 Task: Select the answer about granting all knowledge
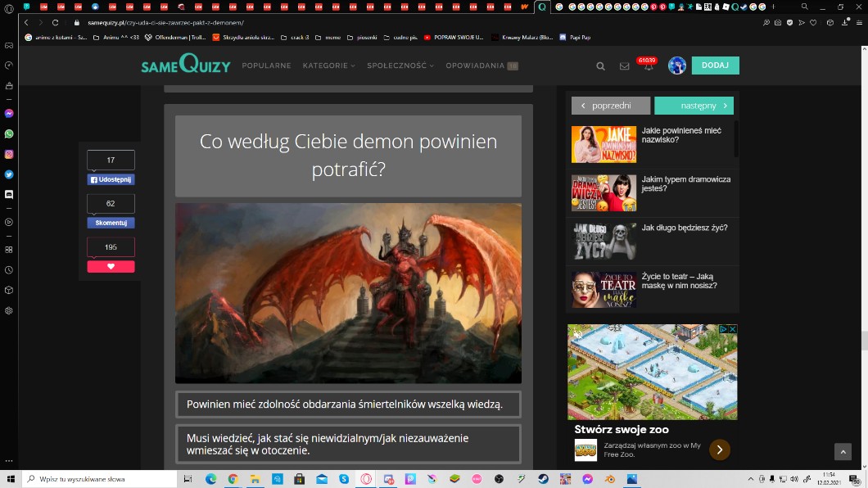(348, 404)
